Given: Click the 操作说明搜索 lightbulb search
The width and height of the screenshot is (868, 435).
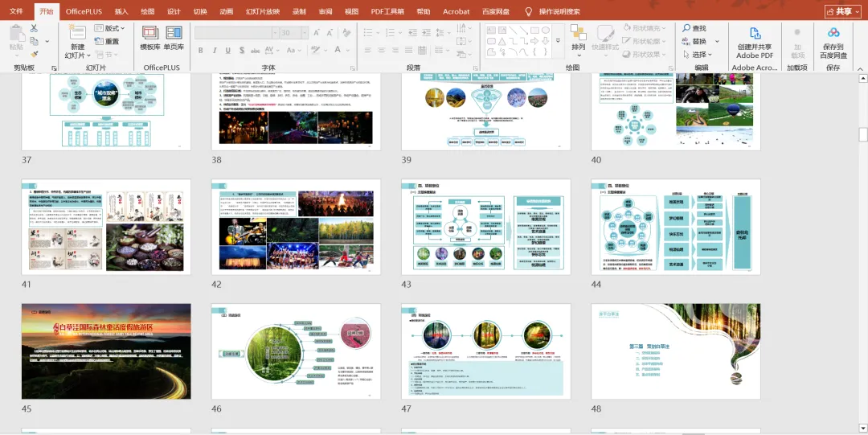Looking at the screenshot, I should point(529,11).
